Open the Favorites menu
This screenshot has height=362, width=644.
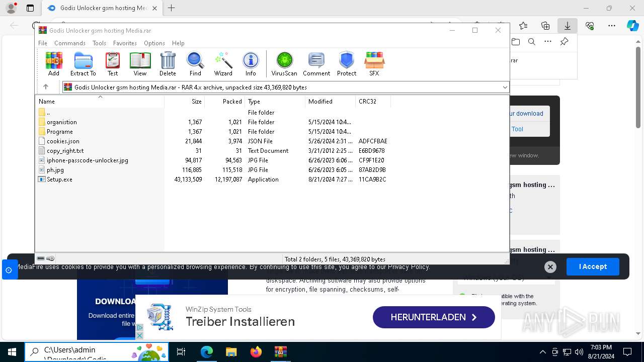pos(125,43)
